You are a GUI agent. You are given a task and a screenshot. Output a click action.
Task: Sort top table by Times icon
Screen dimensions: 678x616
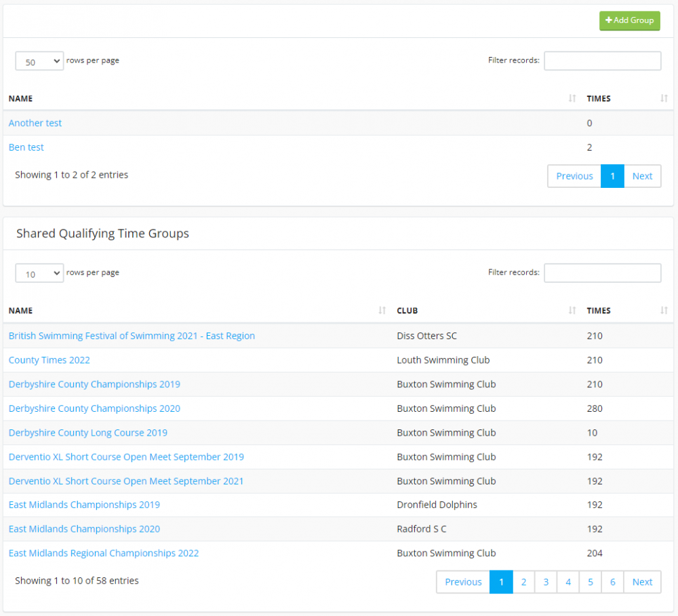tap(664, 99)
